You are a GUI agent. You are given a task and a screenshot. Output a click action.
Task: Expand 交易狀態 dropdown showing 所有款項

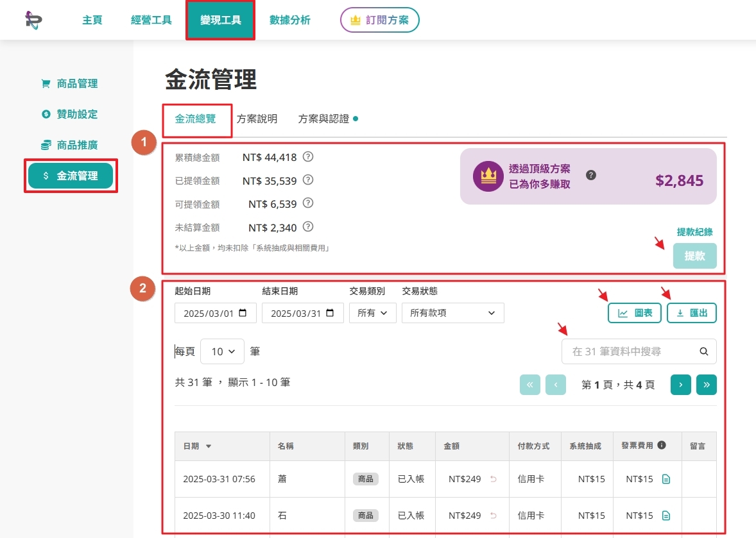tap(452, 313)
